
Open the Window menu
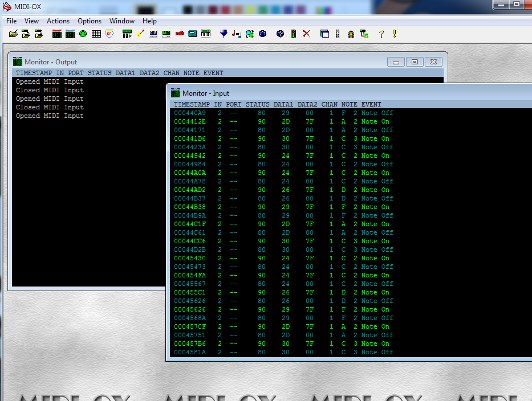122,21
